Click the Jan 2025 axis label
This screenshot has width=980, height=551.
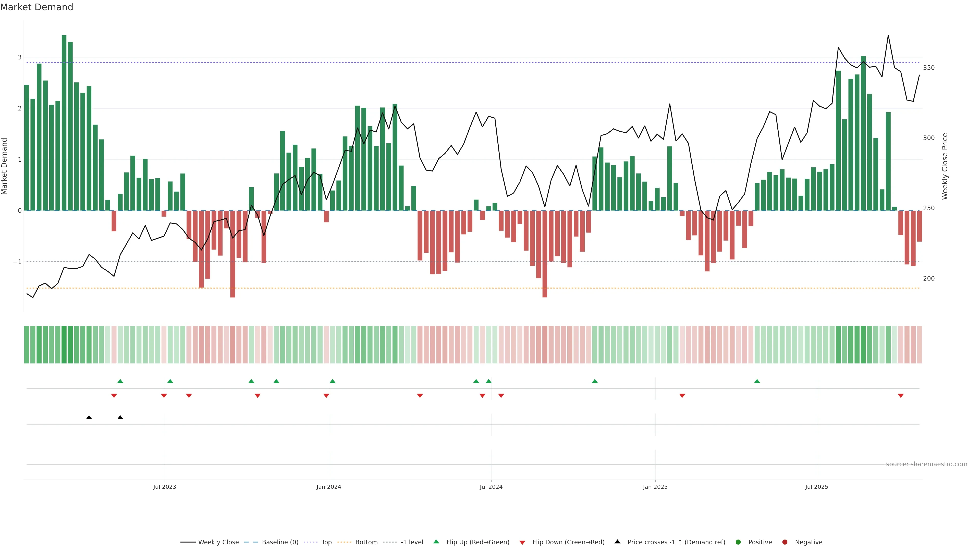[655, 487]
